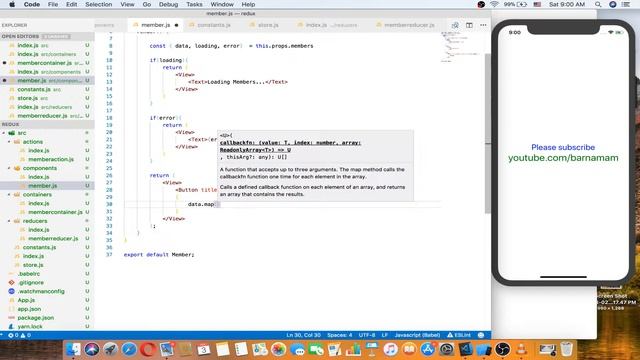Open the Go menu
This screenshot has height=360, width=640.
[x=147, y=4]
